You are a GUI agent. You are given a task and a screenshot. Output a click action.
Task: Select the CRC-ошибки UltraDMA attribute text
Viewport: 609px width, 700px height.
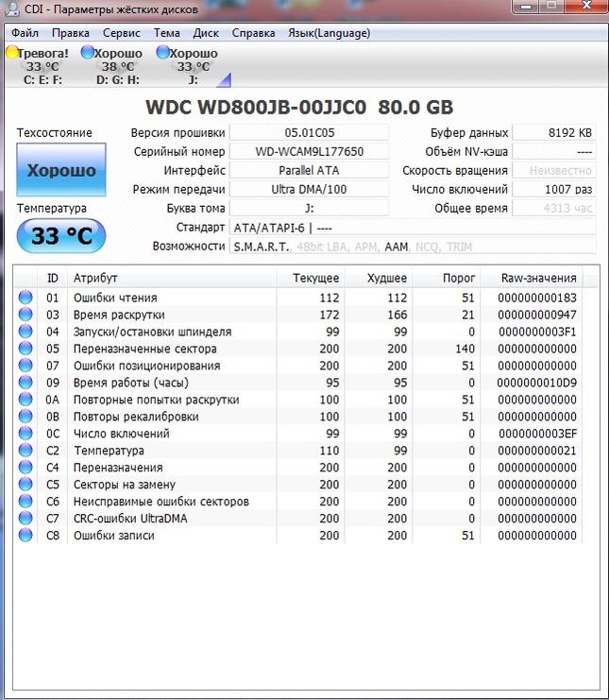point(130,519)
